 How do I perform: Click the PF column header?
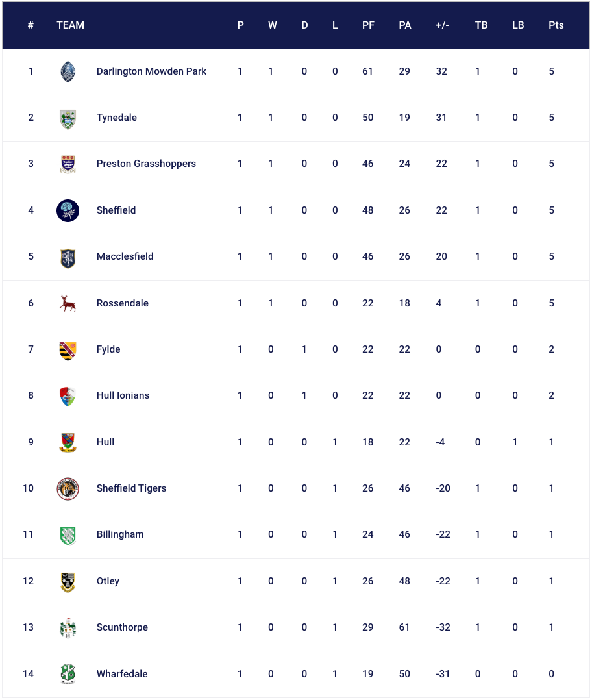(x=368, y=25)
